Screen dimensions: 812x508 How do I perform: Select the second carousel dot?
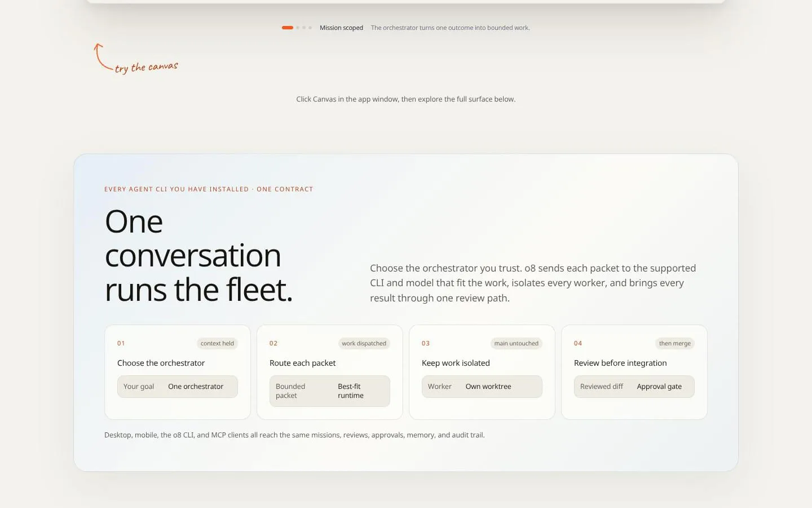pos(298,28)
